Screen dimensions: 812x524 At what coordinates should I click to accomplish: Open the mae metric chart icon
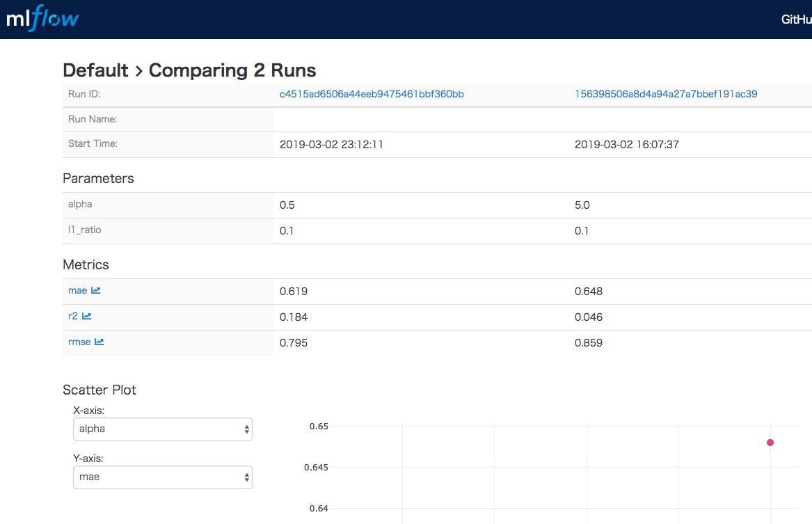click(96, 291)
